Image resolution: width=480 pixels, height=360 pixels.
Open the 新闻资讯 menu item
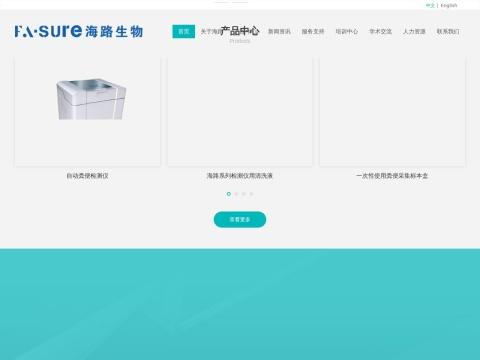[279, 32]
